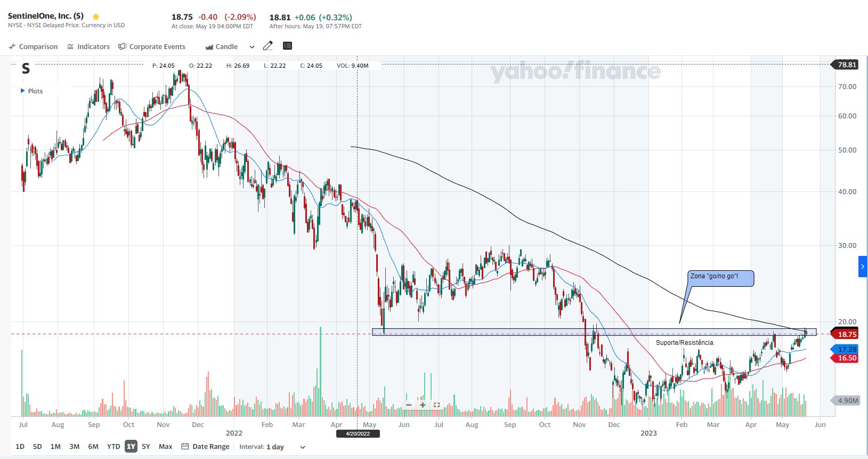
Task: Click the O: 22.22 open readout
Action: click(200, 66)
